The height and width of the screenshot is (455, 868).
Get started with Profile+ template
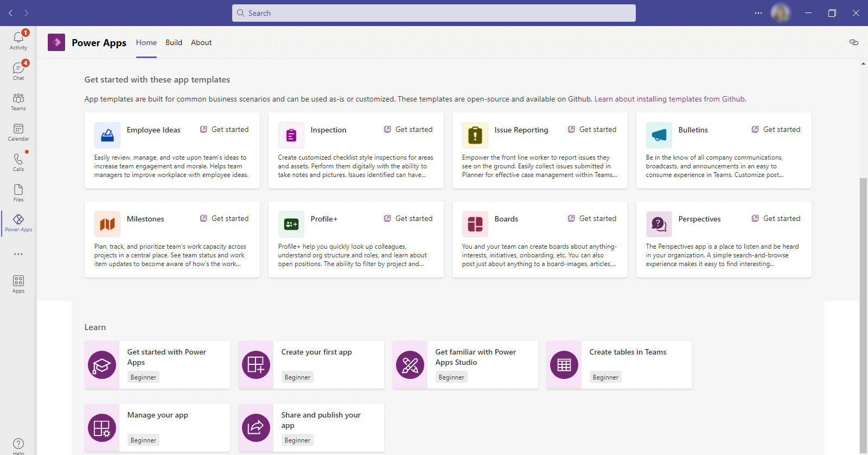(x=409, y=218)
